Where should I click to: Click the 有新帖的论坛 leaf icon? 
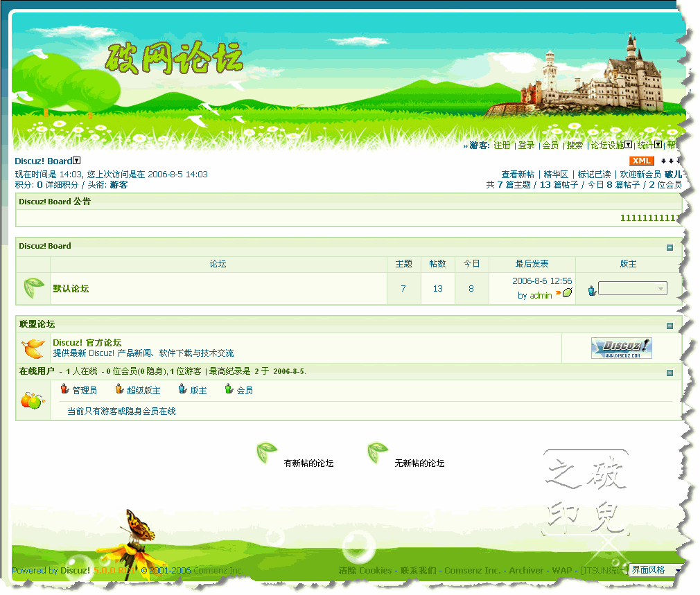267,452
